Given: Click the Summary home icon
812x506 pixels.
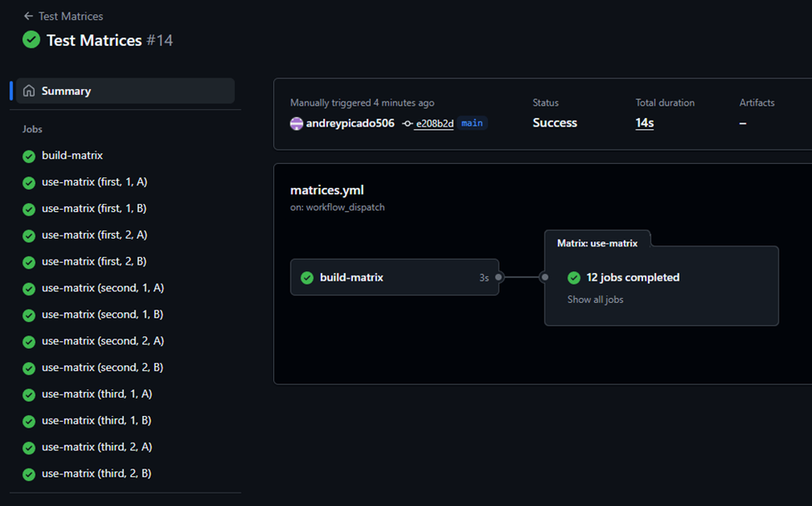Looking at the screenshot, I should (29, 91).
